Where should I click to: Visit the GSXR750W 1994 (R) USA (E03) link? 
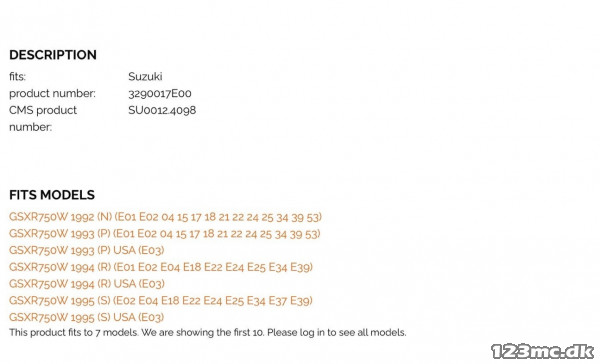click(87, 284)
